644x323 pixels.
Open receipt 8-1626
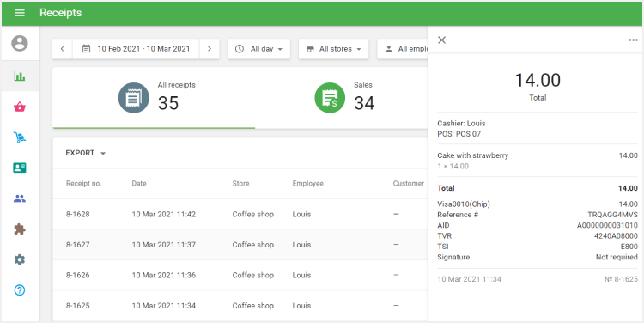click(240, 275)
